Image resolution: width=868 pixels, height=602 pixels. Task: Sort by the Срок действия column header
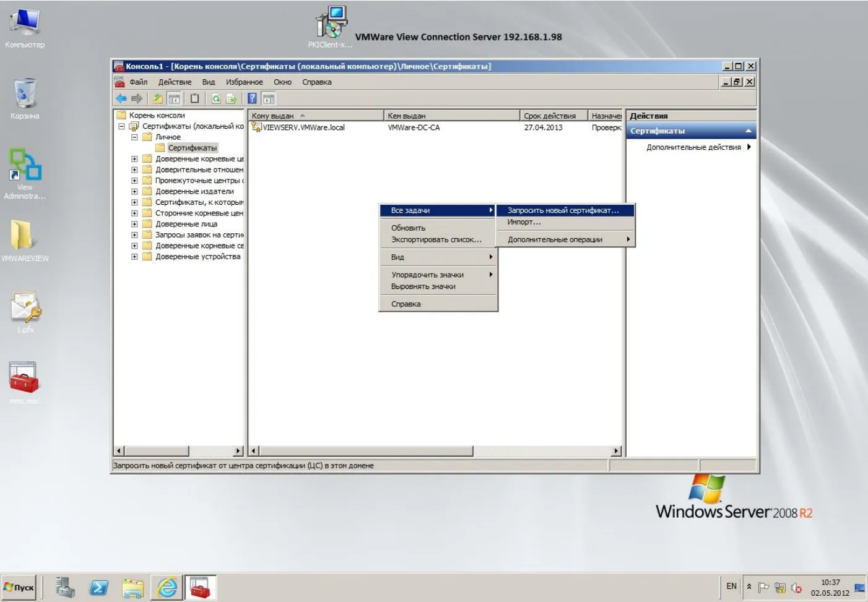[553, 116]
